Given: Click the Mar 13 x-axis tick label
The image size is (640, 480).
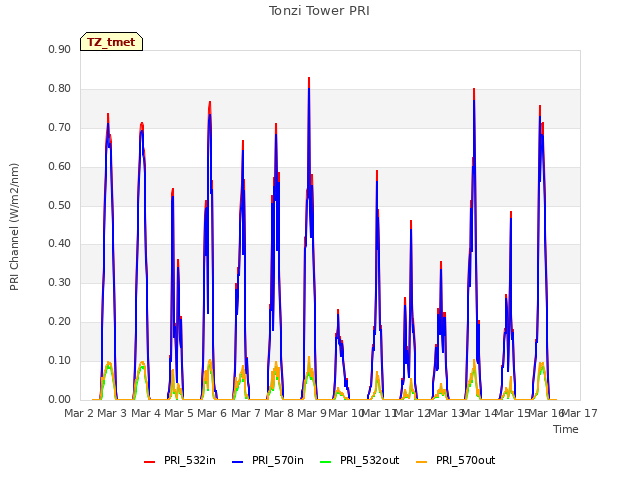Looking at the screenshot, I should click(x=446, y=413).
